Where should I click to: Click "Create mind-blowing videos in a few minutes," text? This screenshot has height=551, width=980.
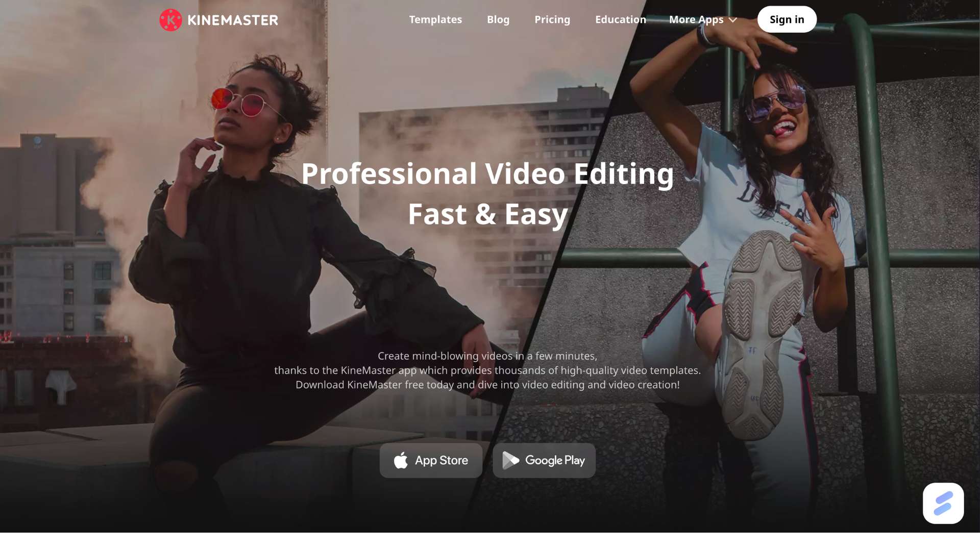pyautogui.click(x=487, y=356)
